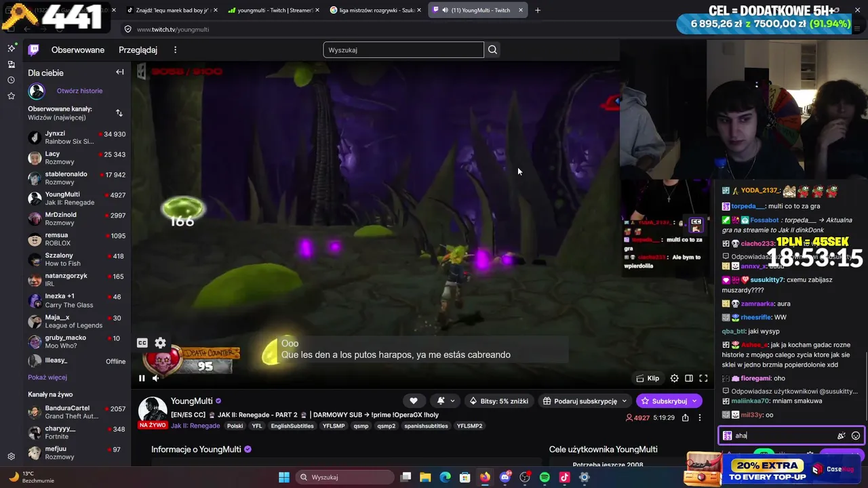The image size is (868, 488).
Task: Open Windows Settings from the taskbar
Action: 585,477
